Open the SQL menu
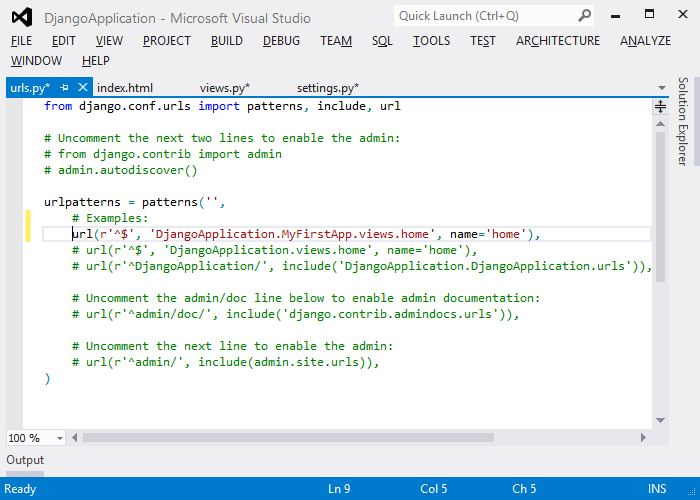 pos(382,41)
